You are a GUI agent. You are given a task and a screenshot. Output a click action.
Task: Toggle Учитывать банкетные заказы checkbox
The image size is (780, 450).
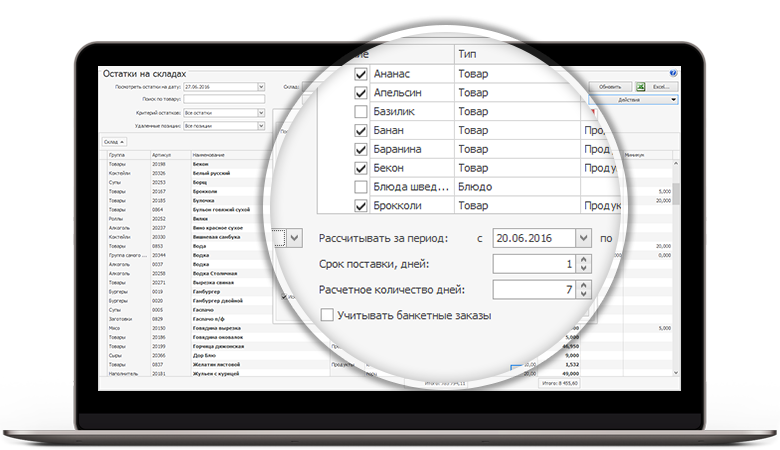pos(327,316)
